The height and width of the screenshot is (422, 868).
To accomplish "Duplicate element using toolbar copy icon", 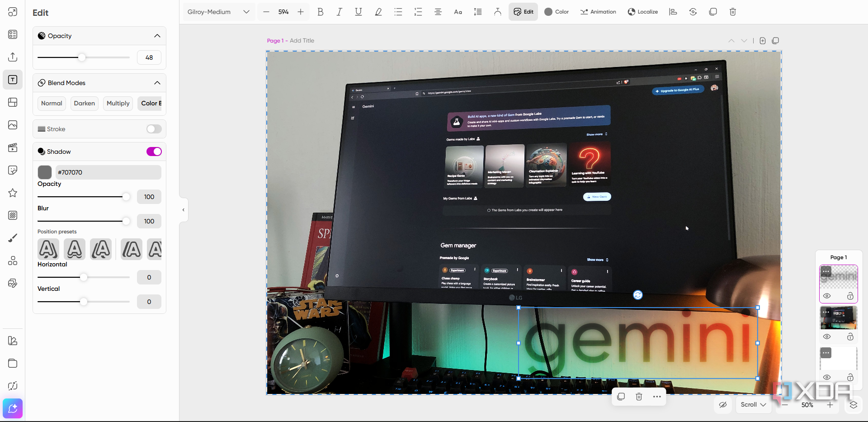I will click(713, 12).
